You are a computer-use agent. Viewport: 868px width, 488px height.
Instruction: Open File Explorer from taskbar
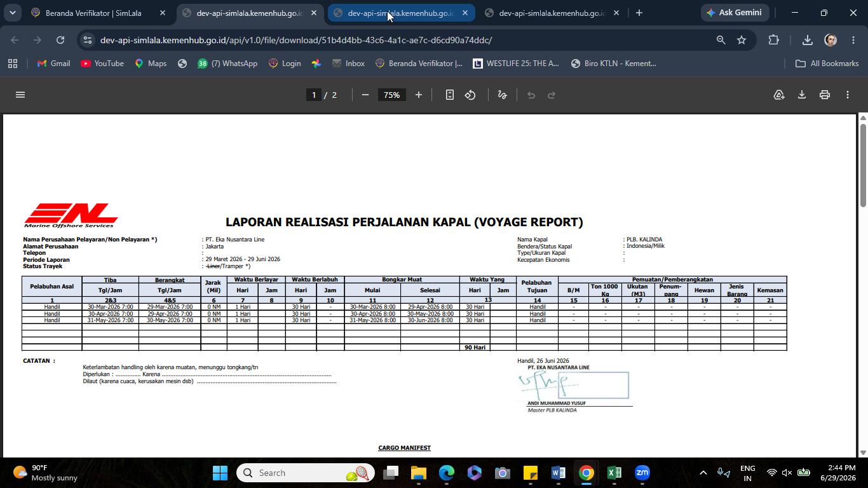pyautogui.click(x=418, y=473)
